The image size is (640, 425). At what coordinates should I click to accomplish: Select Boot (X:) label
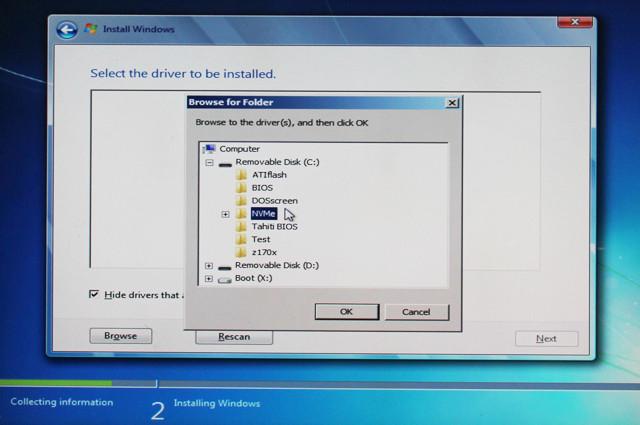tap(254, 278)
